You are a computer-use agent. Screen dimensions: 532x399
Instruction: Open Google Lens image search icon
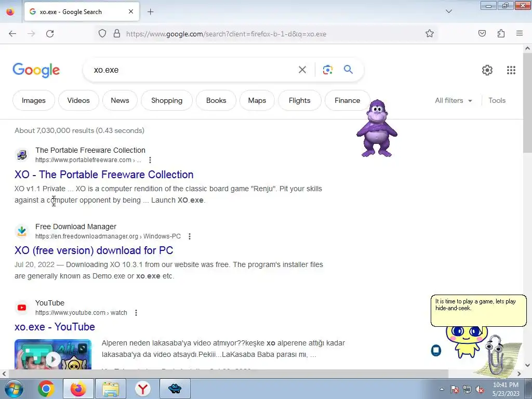[328, 70]
